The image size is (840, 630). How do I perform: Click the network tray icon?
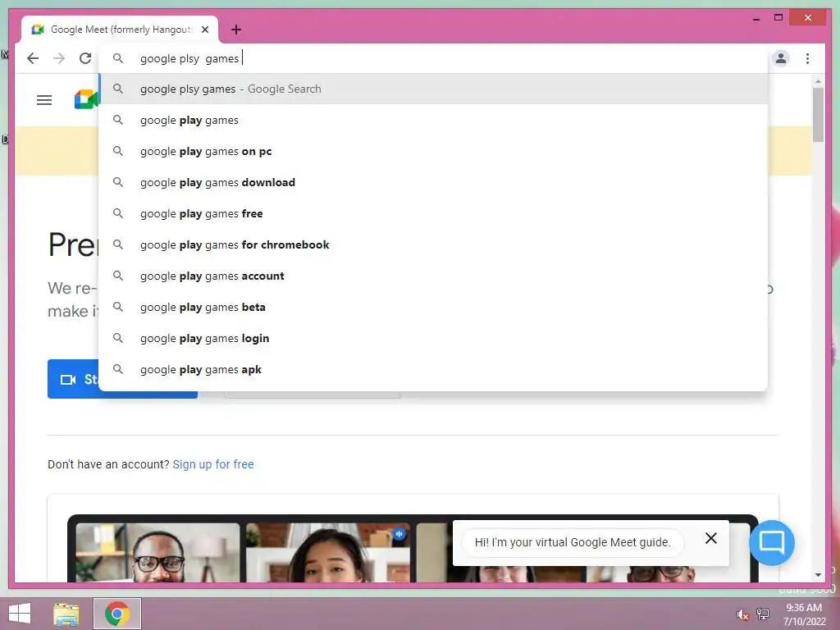tap(763, 614)
